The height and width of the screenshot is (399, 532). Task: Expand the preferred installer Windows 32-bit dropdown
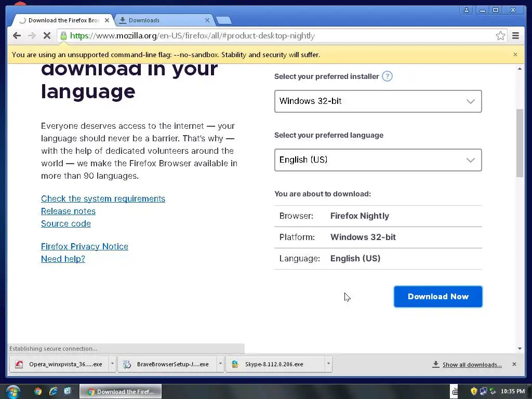378,101
